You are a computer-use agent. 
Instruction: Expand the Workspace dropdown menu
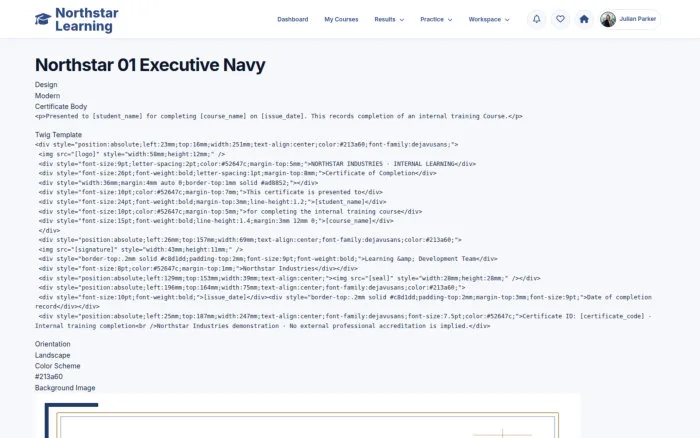coord(489,19)
